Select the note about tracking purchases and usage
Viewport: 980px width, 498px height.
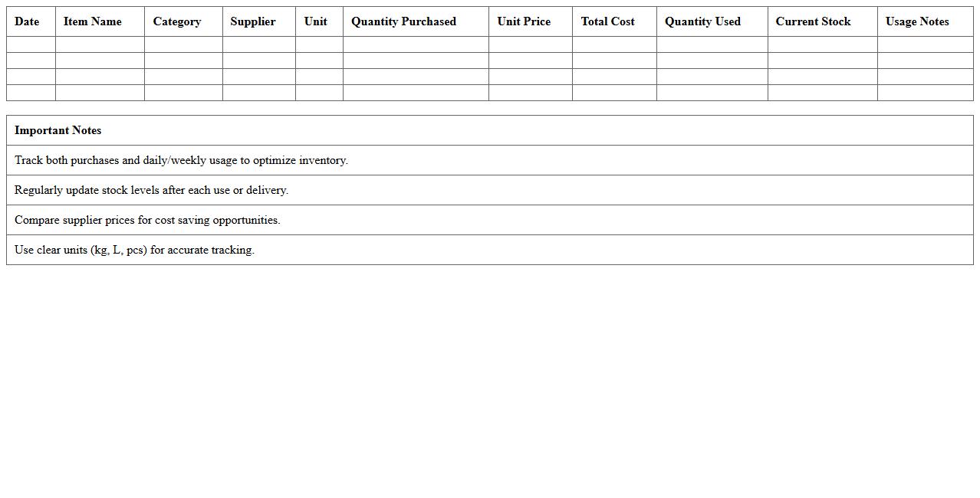pos(182,160)
